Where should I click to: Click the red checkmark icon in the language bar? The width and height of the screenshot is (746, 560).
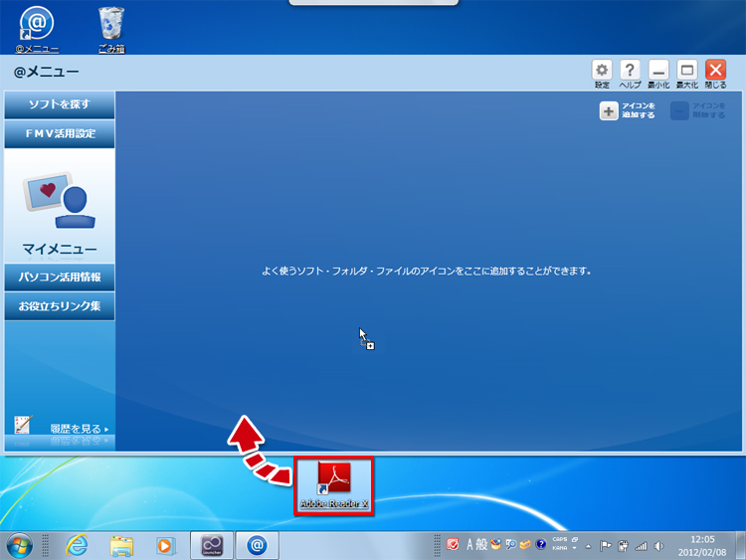pyautogui.click(x=453, y=544)
